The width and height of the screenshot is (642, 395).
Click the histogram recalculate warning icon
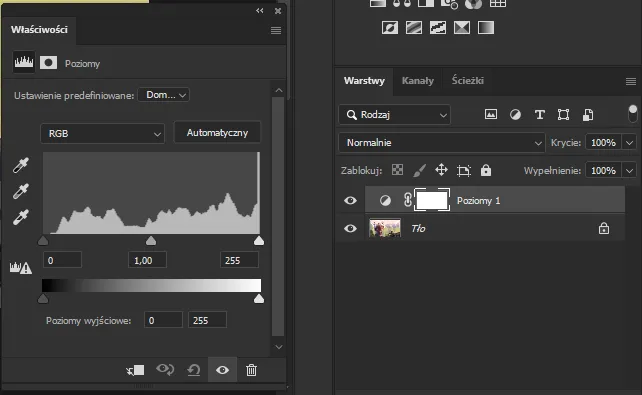tap(20, 268)
